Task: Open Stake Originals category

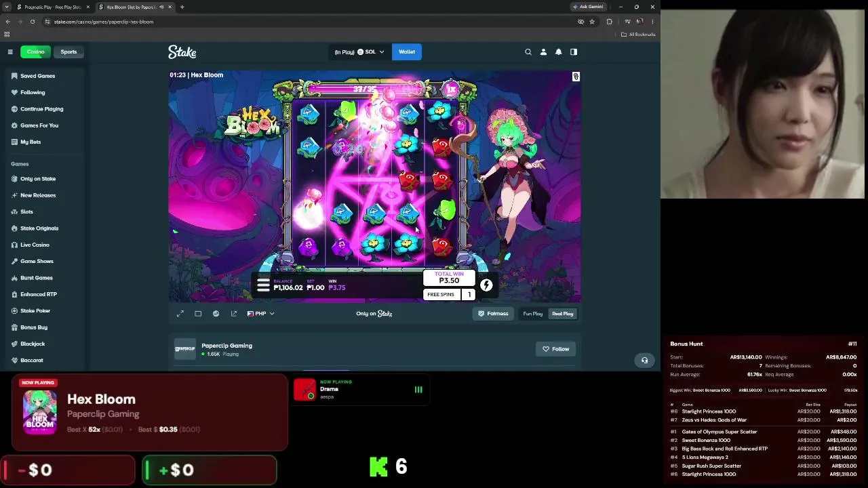Action: 39,228
